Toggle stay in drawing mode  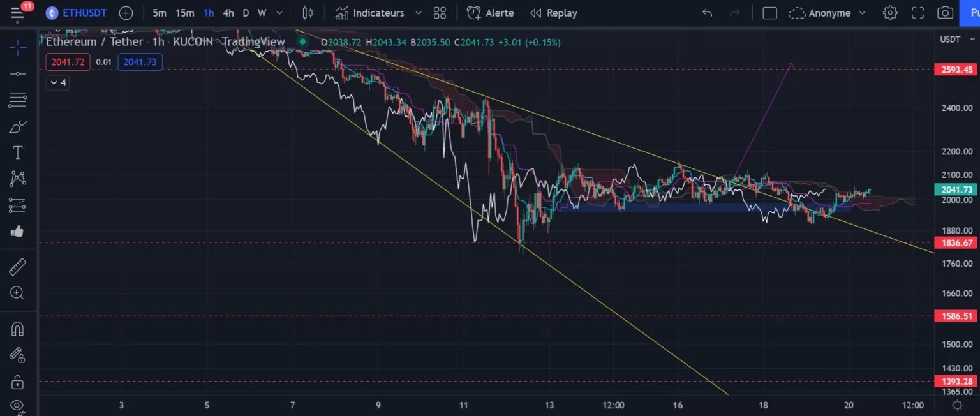click(18, 355)
